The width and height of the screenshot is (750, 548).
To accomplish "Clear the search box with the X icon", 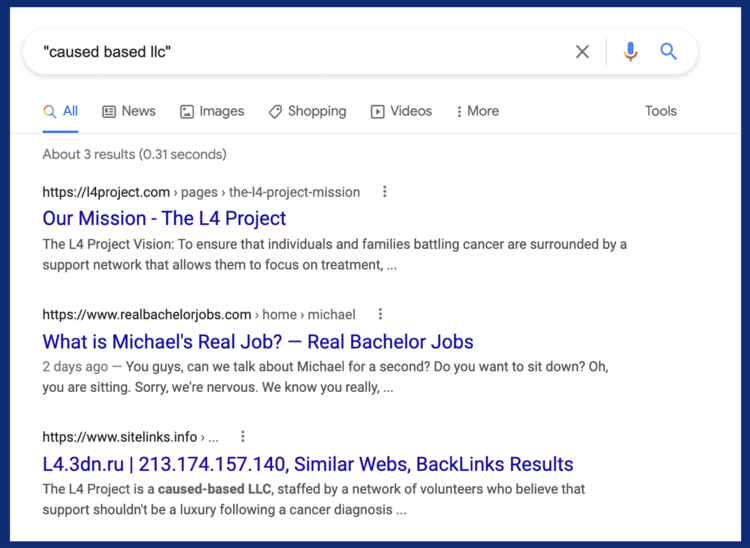I will 582,52.
